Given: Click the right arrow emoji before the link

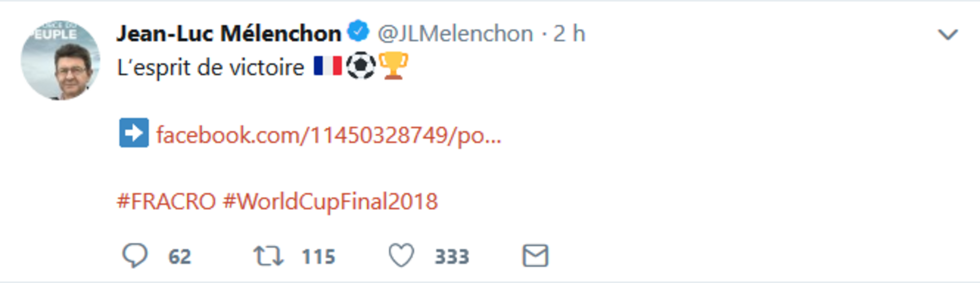Looking at the screenshot, I should 134,133.
